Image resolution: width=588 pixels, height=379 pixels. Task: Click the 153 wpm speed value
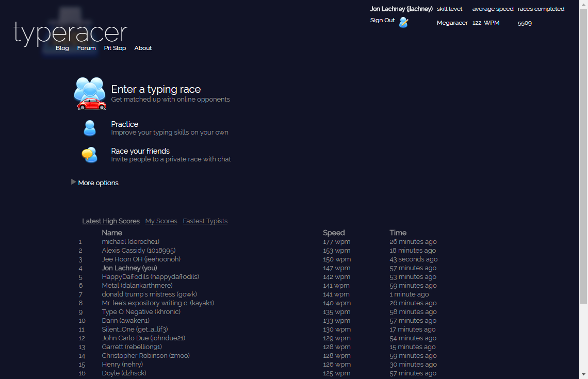pyautogui.click(x=337, y=251)
